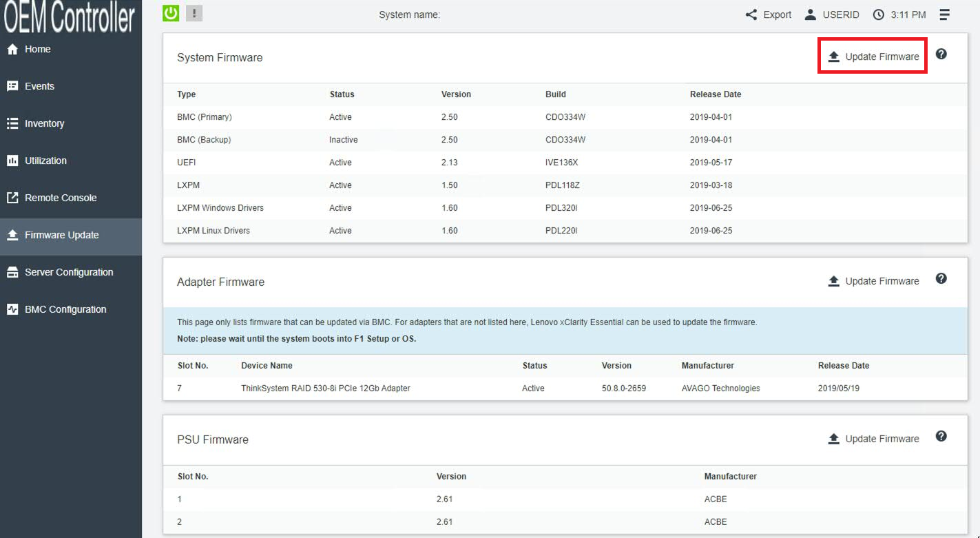The width and height of the screenshot is (980, 538).
Task: Click the Inactive status cell
Action: [x=343, y=140]
